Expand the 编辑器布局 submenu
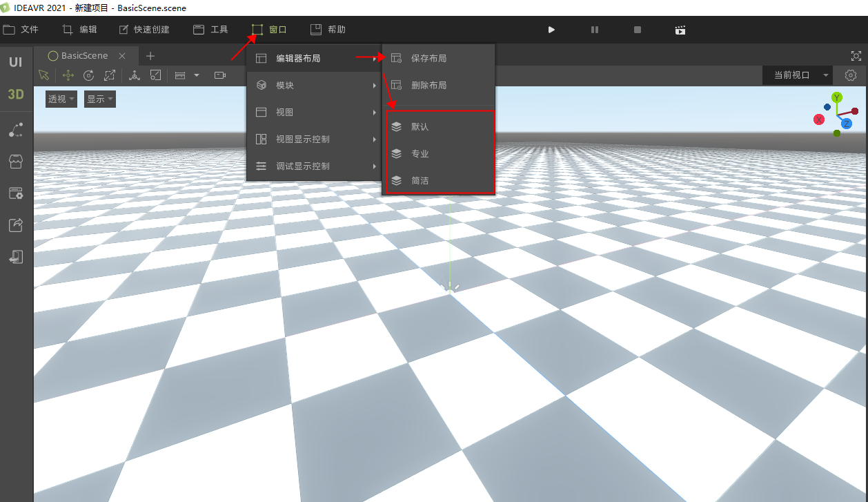The height and width of the screenshot is (502, 868). click(313, 59)
